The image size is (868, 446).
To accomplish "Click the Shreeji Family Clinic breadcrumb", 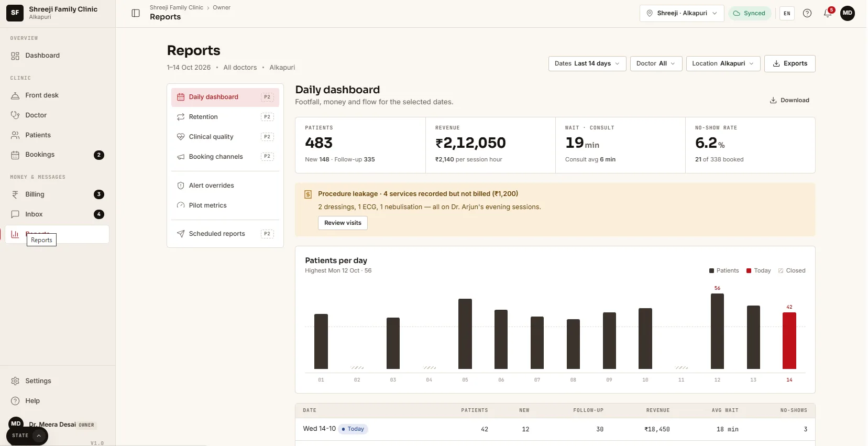I will 176,7.
